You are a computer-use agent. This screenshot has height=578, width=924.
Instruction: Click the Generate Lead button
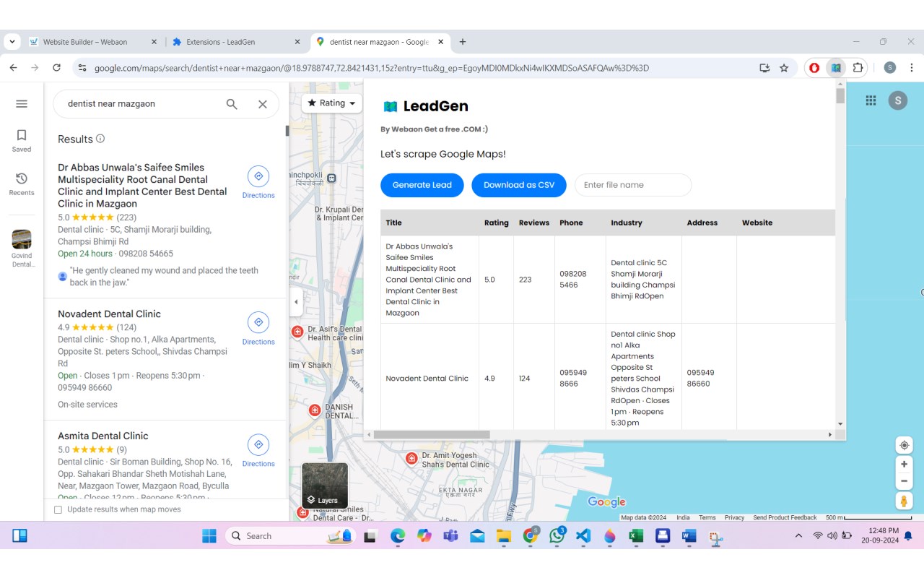pos(422,185)
